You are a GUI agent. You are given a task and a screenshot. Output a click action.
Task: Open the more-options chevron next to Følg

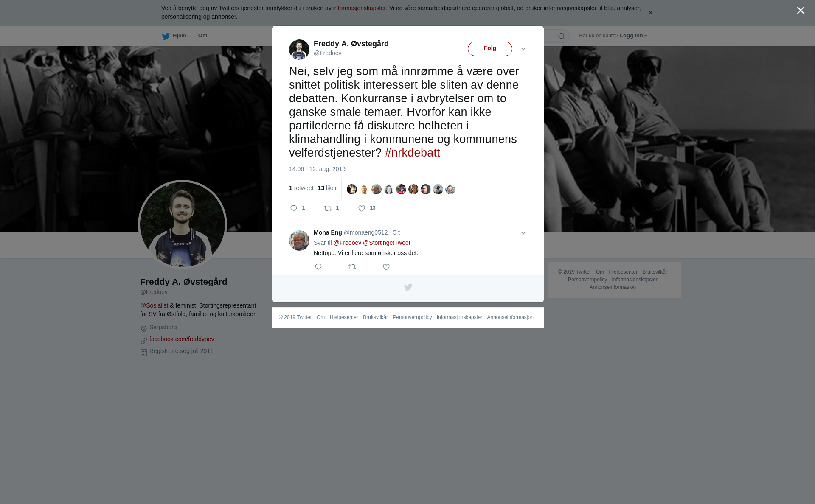coord(523,49)
